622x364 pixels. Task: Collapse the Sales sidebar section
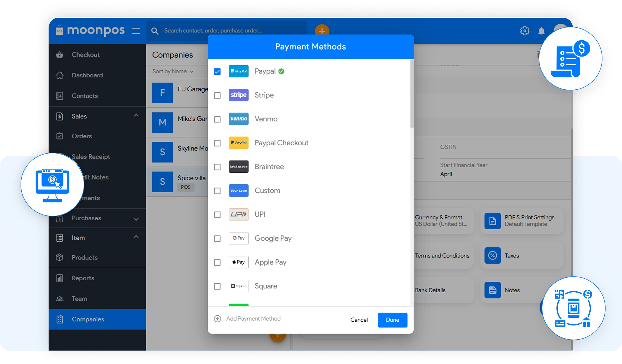(136, 116)
